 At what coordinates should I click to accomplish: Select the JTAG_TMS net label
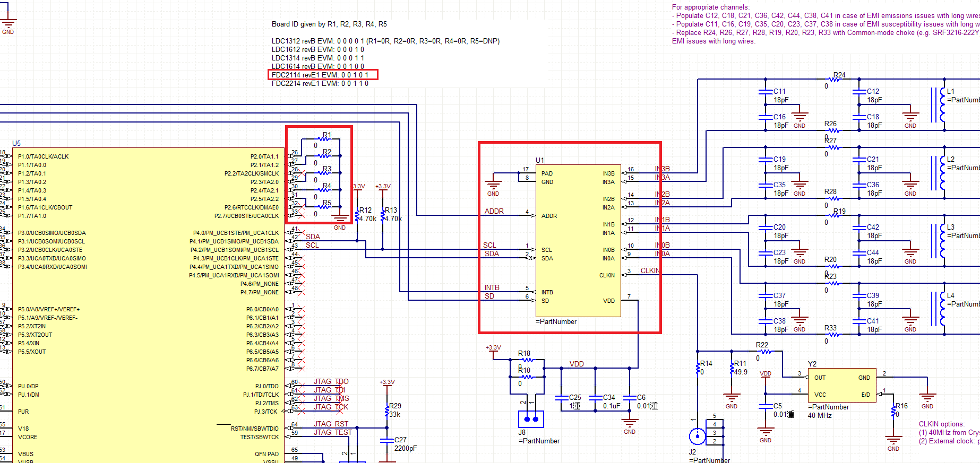click(331, 398)
